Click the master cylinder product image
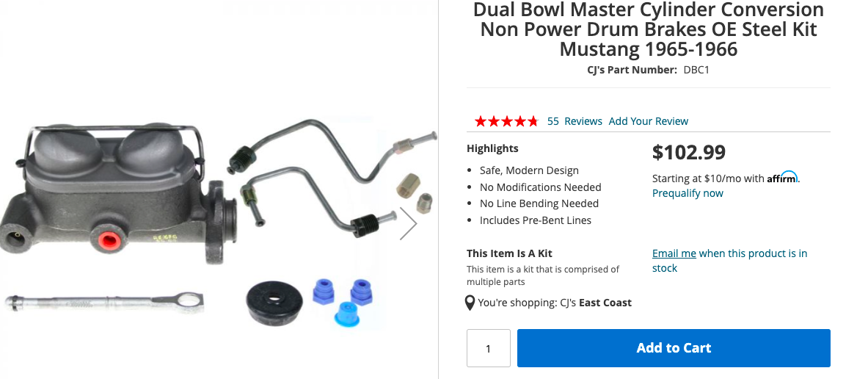Viewport: 868px width, 379px height. [x=119, y=194]
